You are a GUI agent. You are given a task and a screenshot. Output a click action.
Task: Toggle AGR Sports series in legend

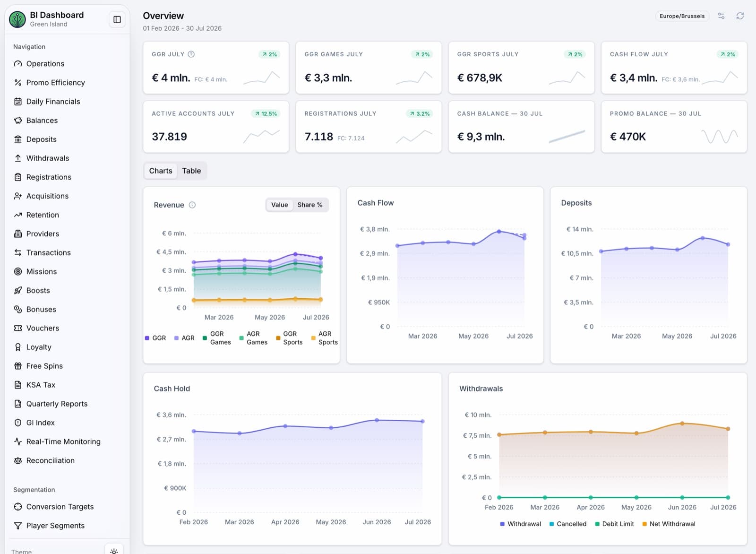325,338
